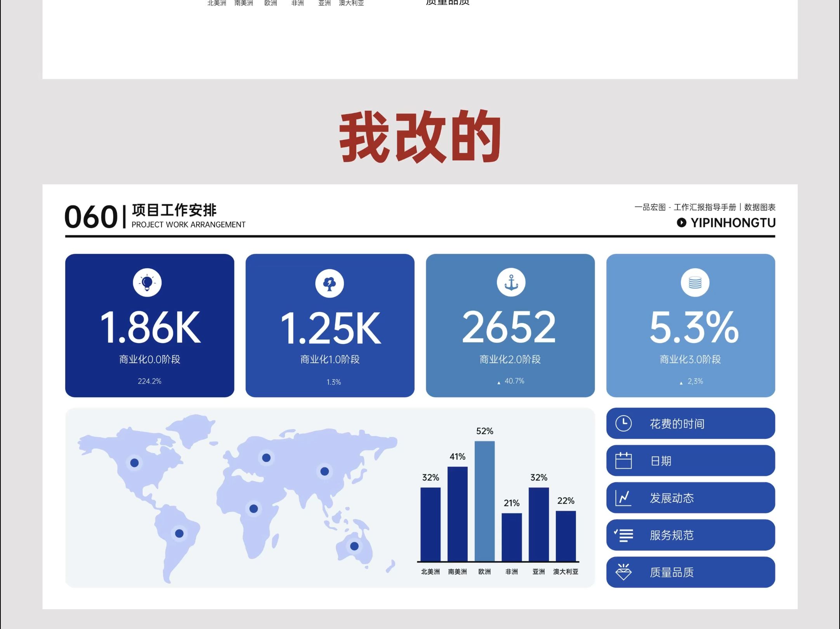Click the 澳大利亚 label below the chart
This screenshot has height=629, width=840.
click(566, 572)
